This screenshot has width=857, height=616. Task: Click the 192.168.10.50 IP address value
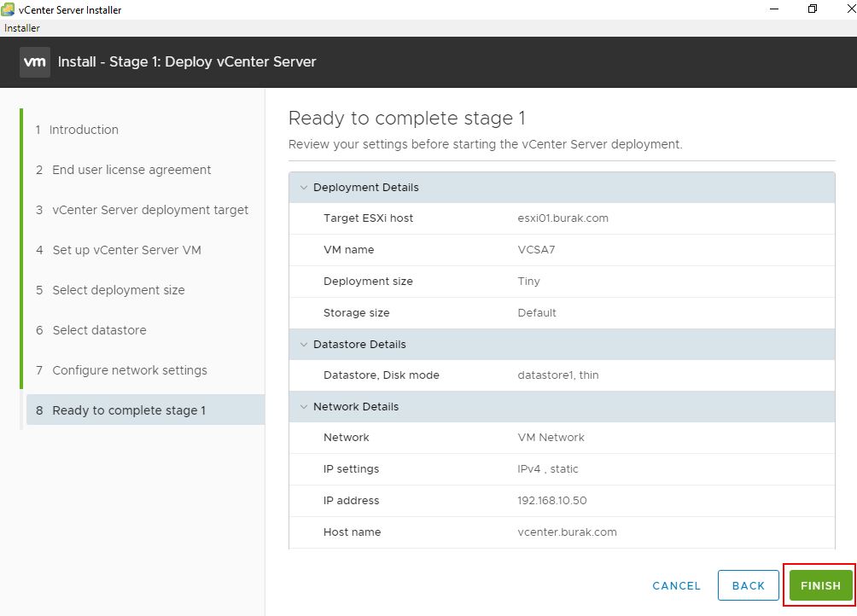click(x=552, y=501)
